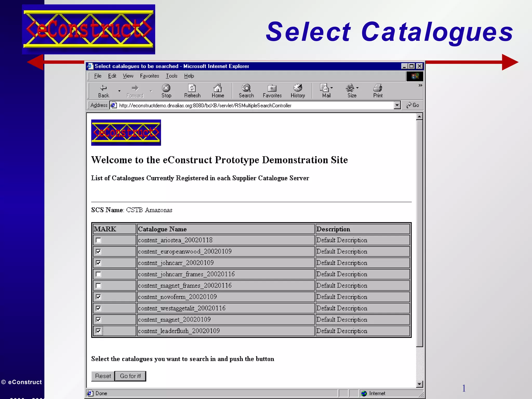
Task: Minimize the Internet Explorer window
Action: click(404, 66)
